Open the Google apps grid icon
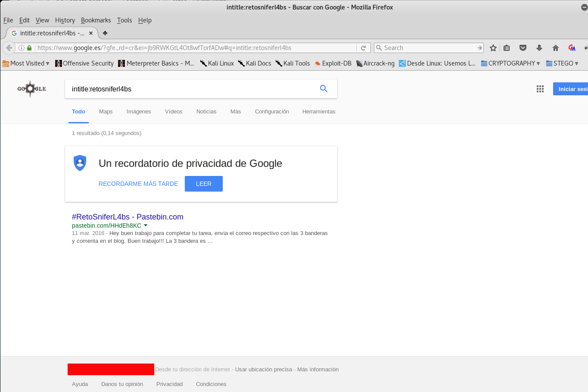 point(540,89)
